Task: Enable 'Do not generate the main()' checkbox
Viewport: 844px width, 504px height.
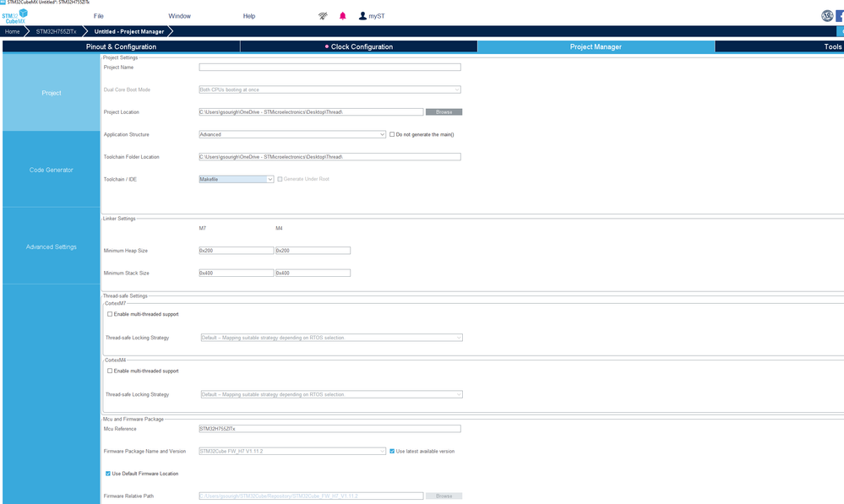Action: (x=392, y=134)
